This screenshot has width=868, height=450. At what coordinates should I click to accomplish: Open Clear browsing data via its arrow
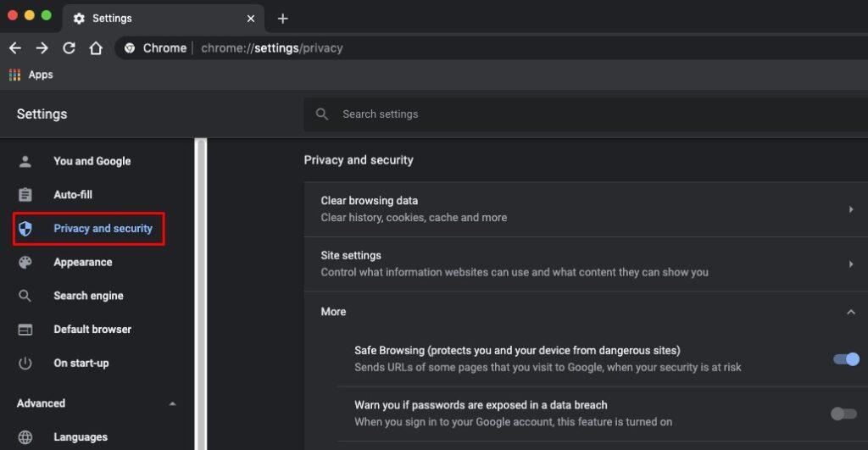851,209
